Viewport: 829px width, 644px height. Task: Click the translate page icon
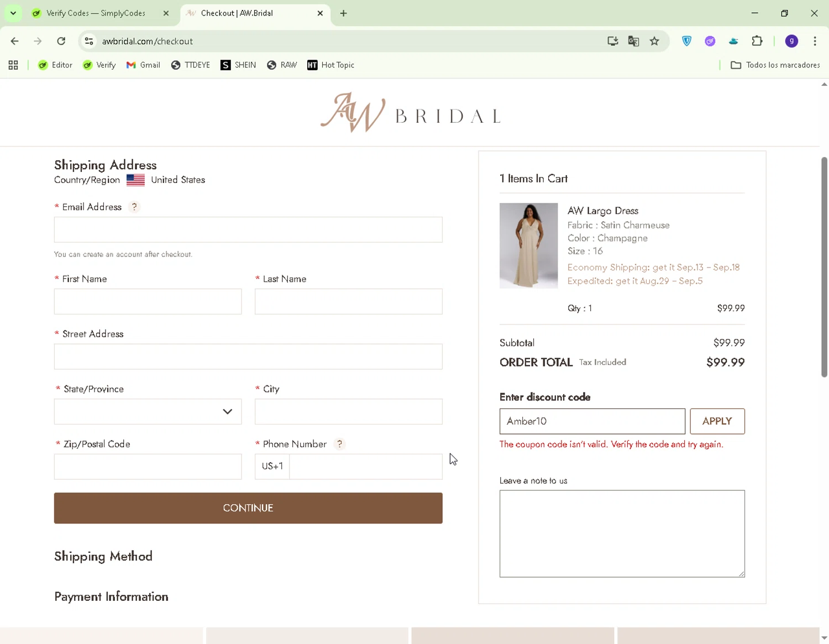click(633, 41)
